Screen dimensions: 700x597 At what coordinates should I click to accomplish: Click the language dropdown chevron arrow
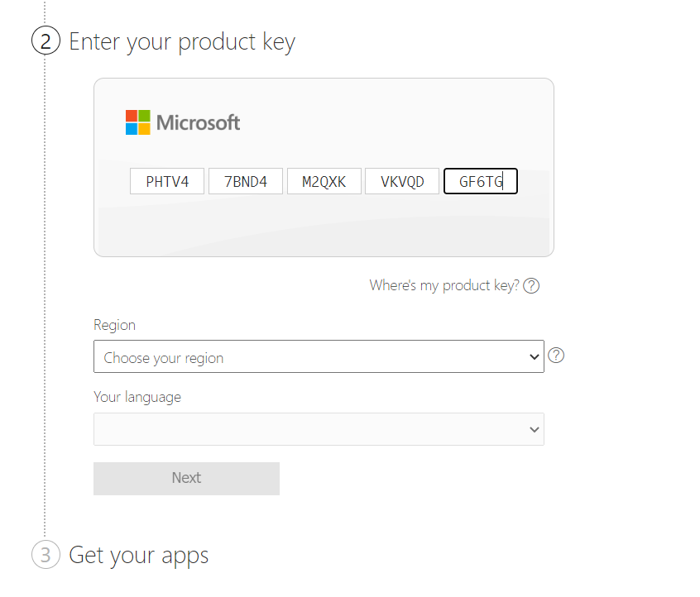(x=534, y=429)
